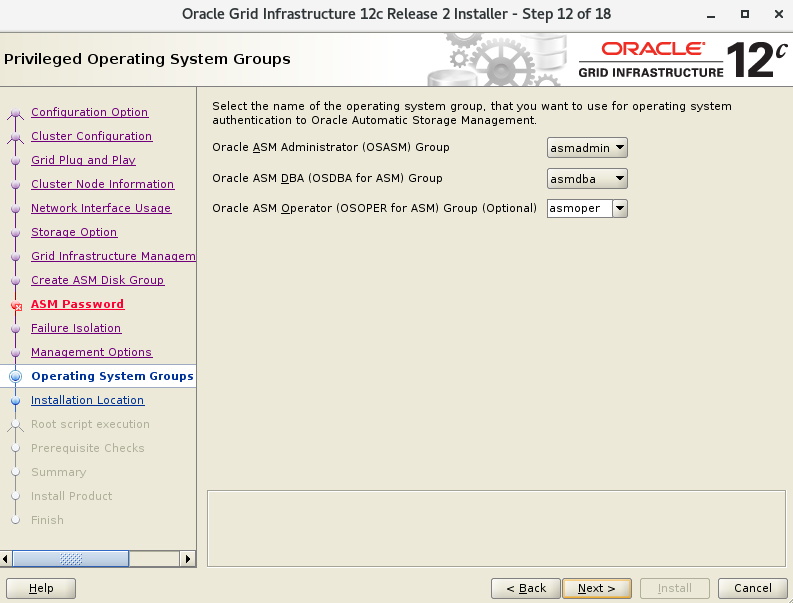Click the step bullet beside Cluster Configuration
Viewport: 793px width, 603px height.
[16, 137]
